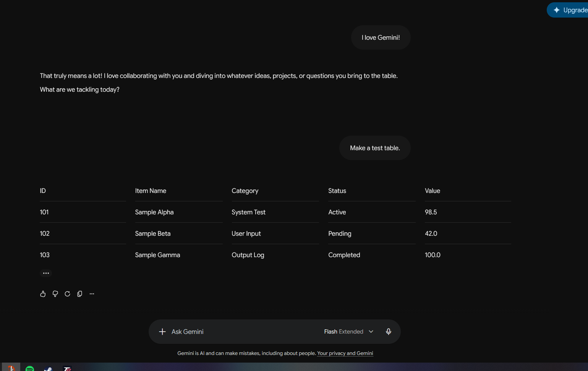Select the Completed status cell
Image resolution: width=588 pixels, height=371 pixels.
(344, 255)
